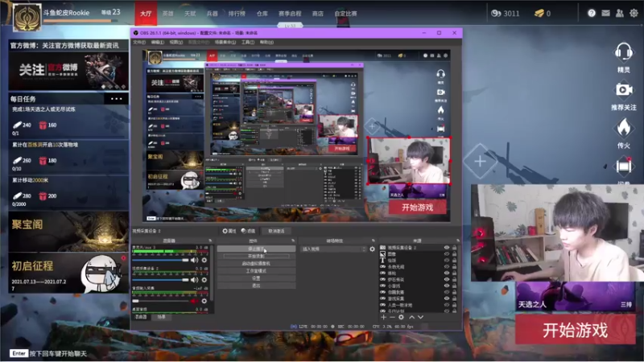Viewport: 644px width, 362px height.
Task: Adjust the 视频采集设备 2 volume slider
Action: pos(160,280)
